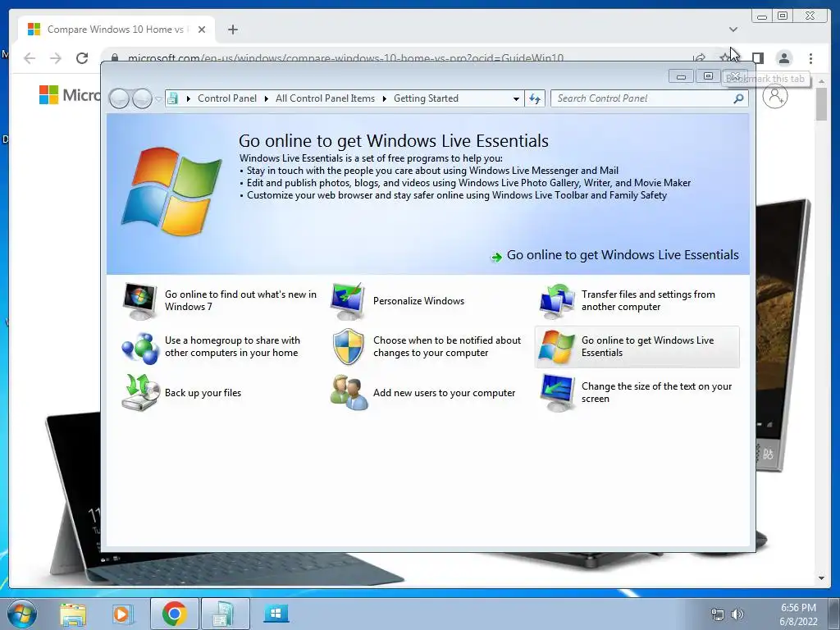Click the Back up your files drive icon
Screen dimensions: 840x630
[x=139, y=393]
